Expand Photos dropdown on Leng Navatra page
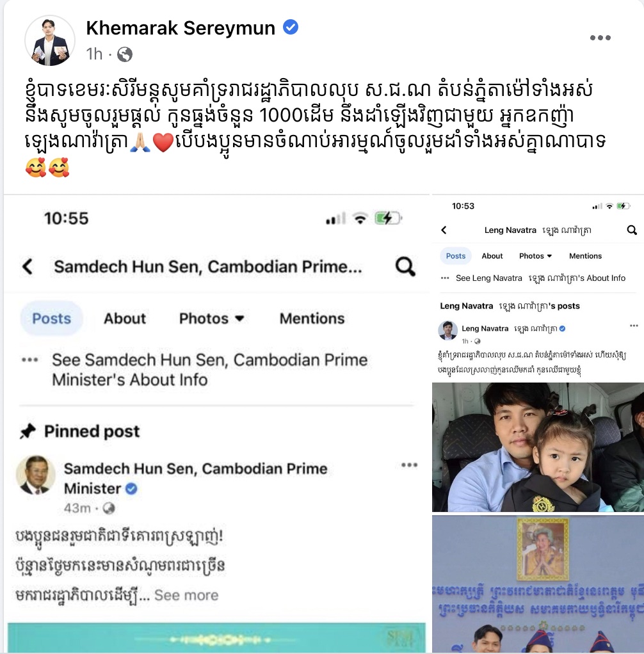 pos(535,256)
